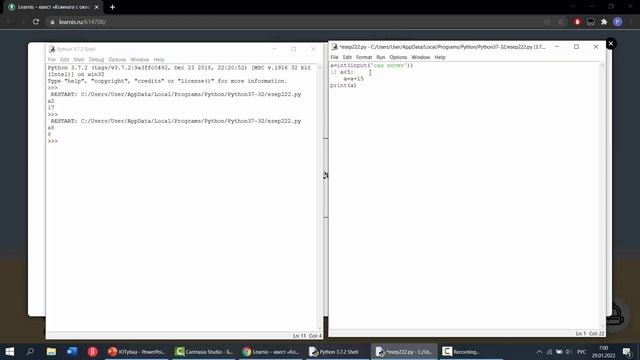640x360 pixels.
Task: Open a new Chrome tab with the plus
Action: point(112,7)
